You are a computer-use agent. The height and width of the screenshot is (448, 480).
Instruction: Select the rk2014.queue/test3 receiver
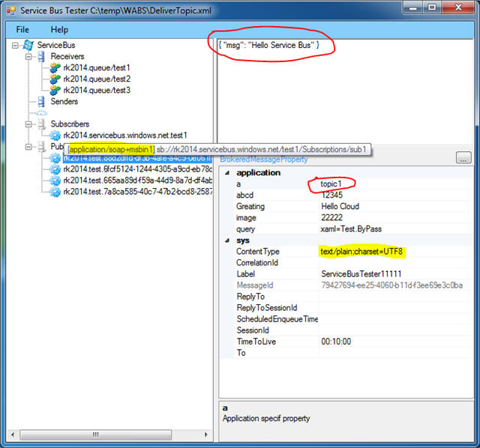[97, 90]
